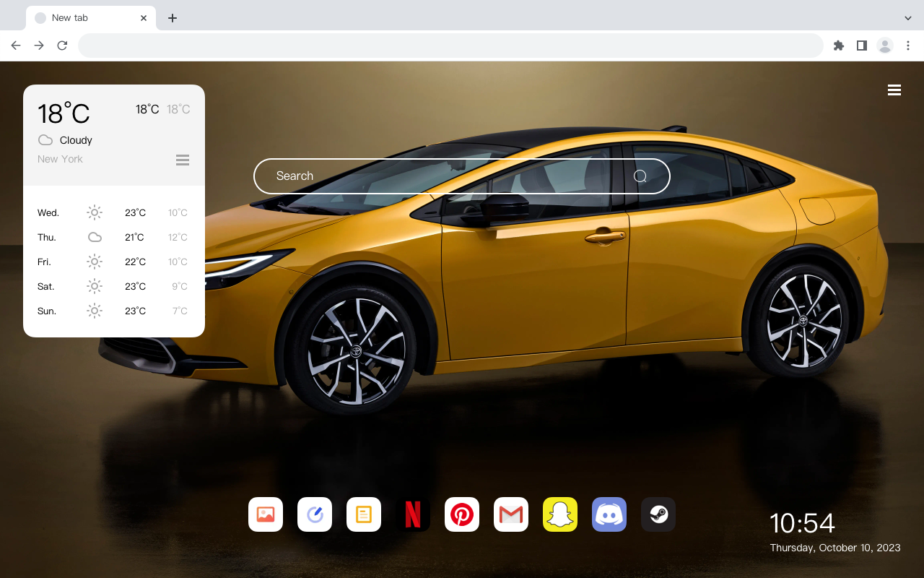Open Chrome's three-dot menu
Screen dimensions: 924x578
pyautogui.click(x=908, y=46)
